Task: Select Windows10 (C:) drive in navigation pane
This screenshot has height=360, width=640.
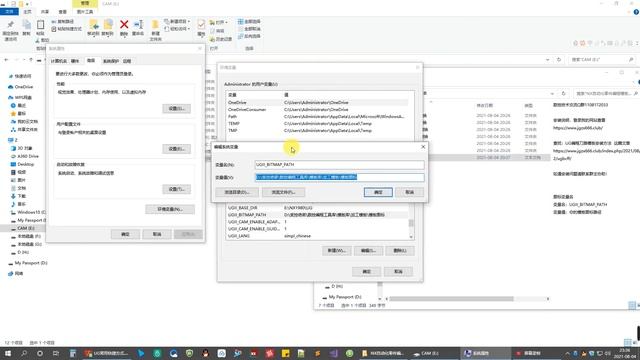Action: click(x=28, y=212)
